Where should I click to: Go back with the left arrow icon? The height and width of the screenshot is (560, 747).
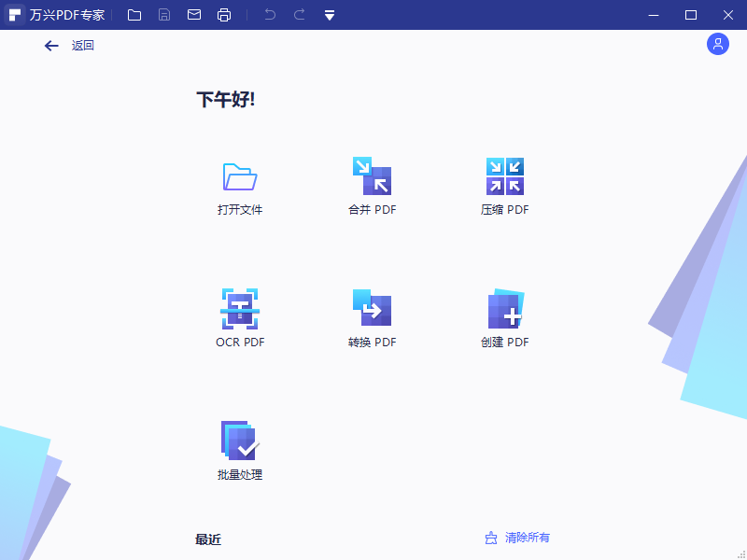pos(51,45)
